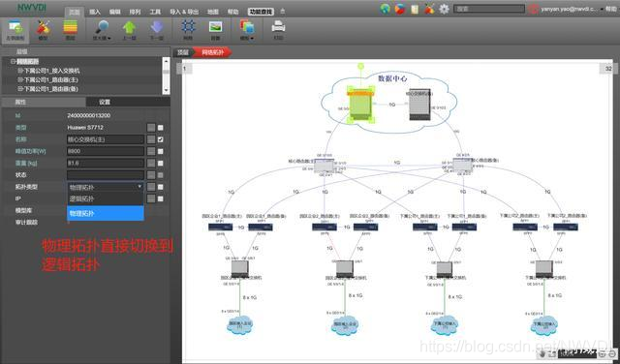
Task: Collapse the 网络拓扑 root tree node
Action: pos(13,62)
